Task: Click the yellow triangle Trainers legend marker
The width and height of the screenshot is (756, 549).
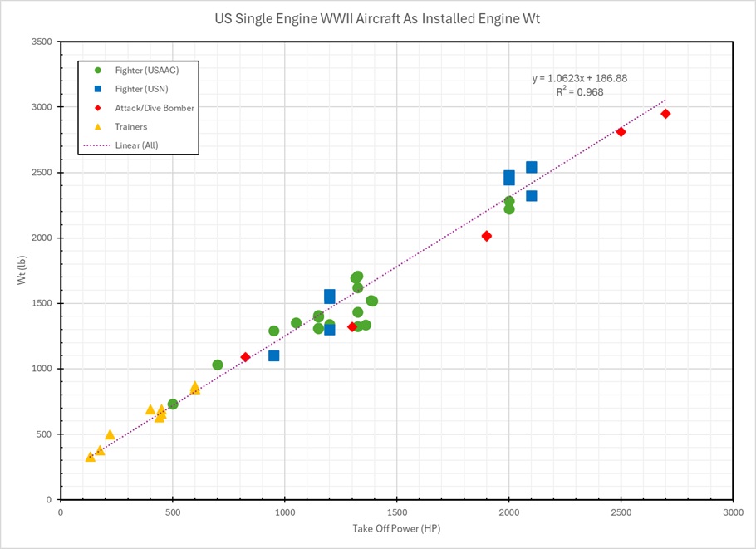Action: coord(98,126)
